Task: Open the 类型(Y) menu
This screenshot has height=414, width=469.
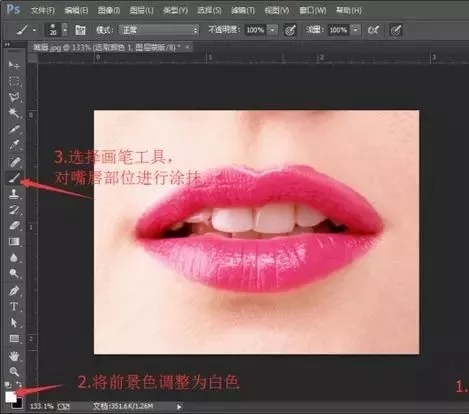Action: tap(175, 11)
